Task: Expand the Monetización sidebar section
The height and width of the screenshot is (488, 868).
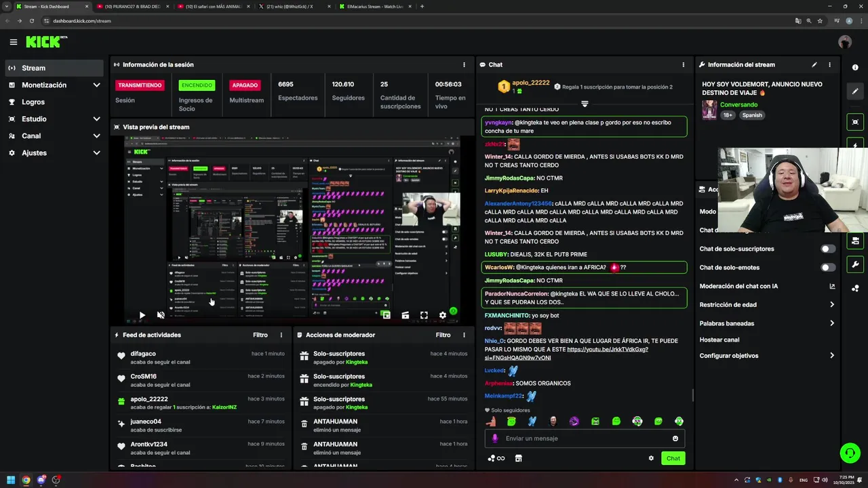Action: (54, 85)
